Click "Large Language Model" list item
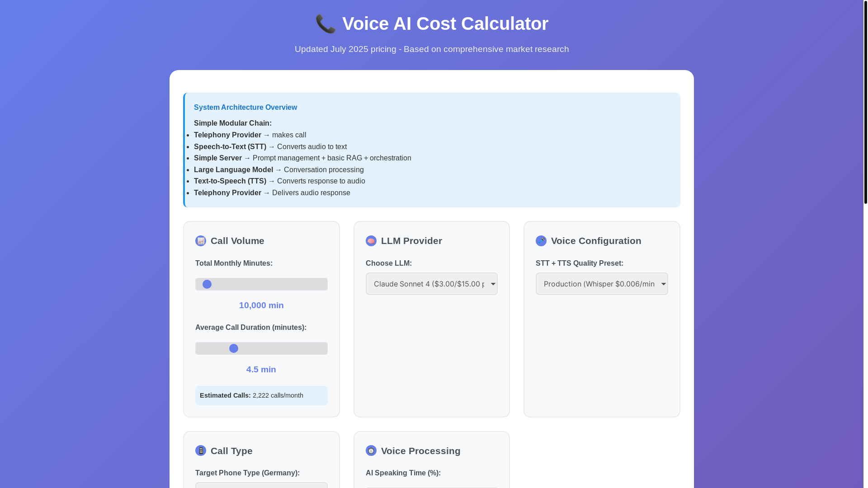 tap(279, 170)
